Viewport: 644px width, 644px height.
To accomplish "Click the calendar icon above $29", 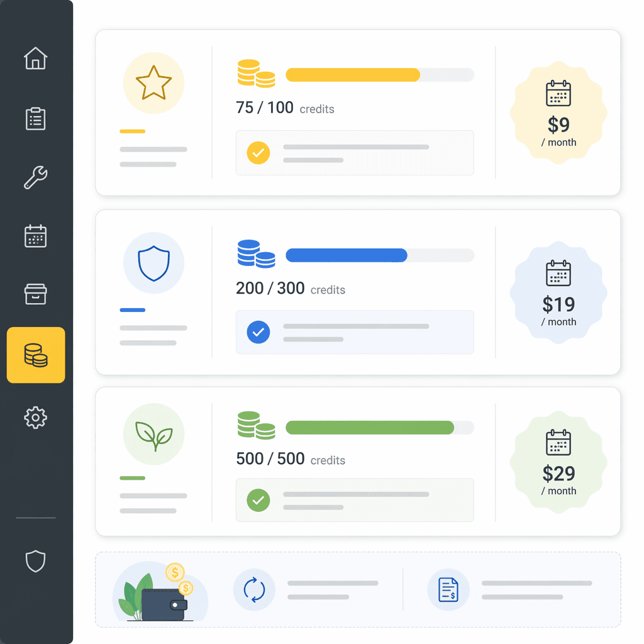I will click(558, 442).
